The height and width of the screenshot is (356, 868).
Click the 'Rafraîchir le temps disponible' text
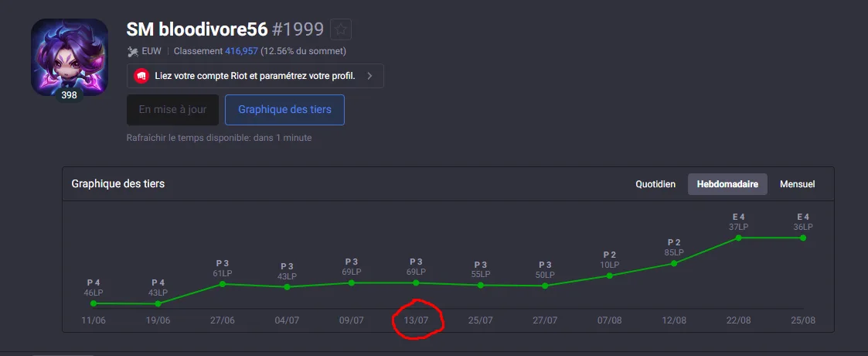coord(220,138)
